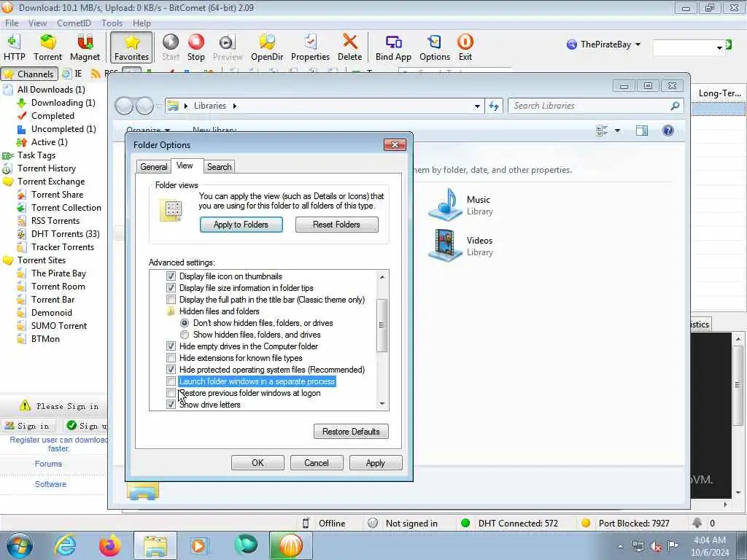This screenshot has height=560, width=747.
Task: Check Hide extensions for known file types
Action: pyautogui.click(x=171, y=358)
